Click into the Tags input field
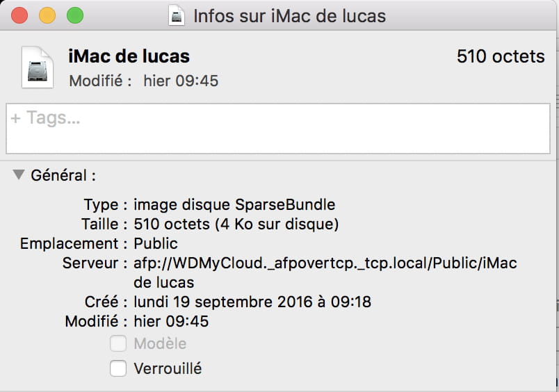This screenshot has height=392, width=559. point(278,129)
